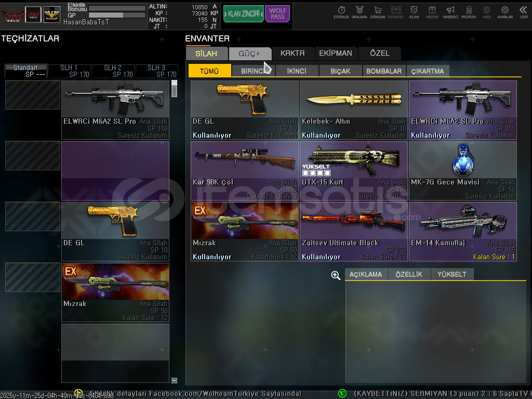The image size is (532, 399).
Task: Open the ENVANTER top bar icon
Action: [x=395, y=12]
